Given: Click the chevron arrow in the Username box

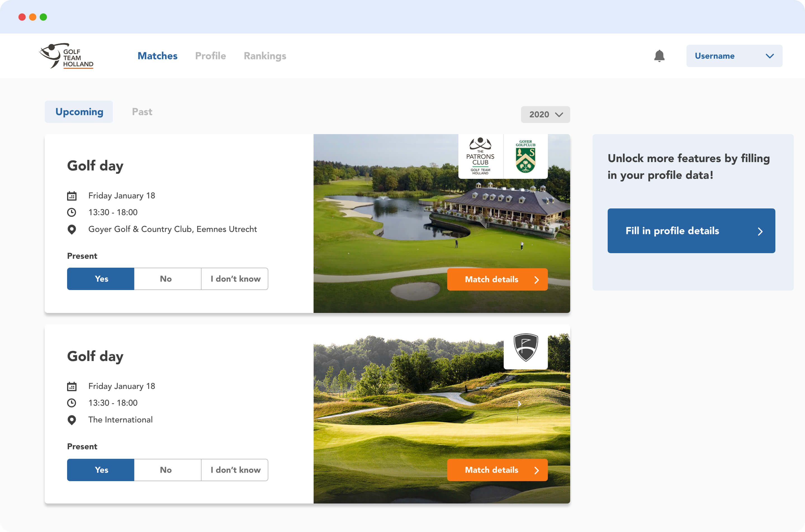Looking at the screenshot, I should click(x=770, y=56).
